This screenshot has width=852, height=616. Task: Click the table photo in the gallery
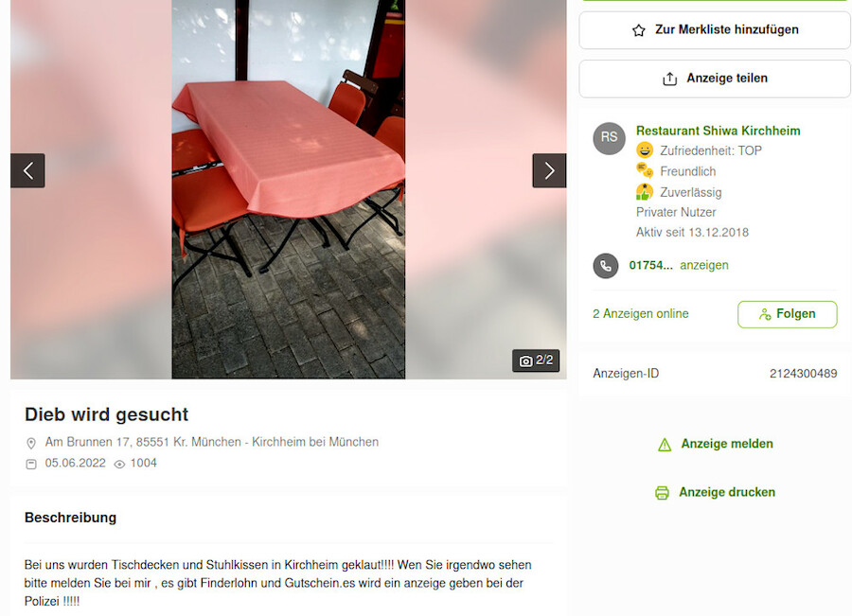[289, 189]
